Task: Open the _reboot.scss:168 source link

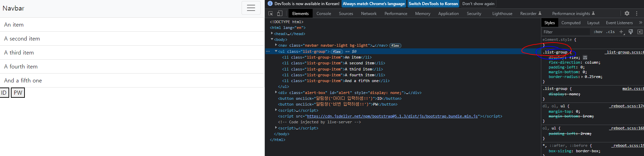Action: click(x=626, y=128)
